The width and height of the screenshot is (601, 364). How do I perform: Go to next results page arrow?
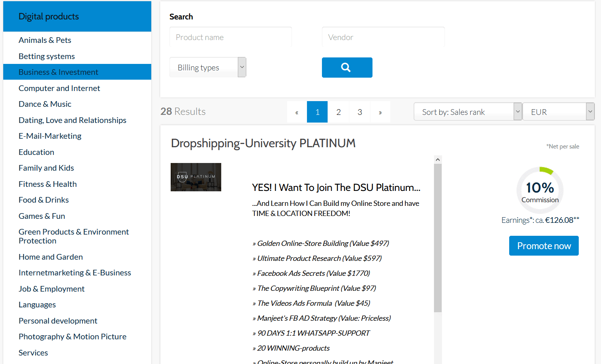pos(380,112)
